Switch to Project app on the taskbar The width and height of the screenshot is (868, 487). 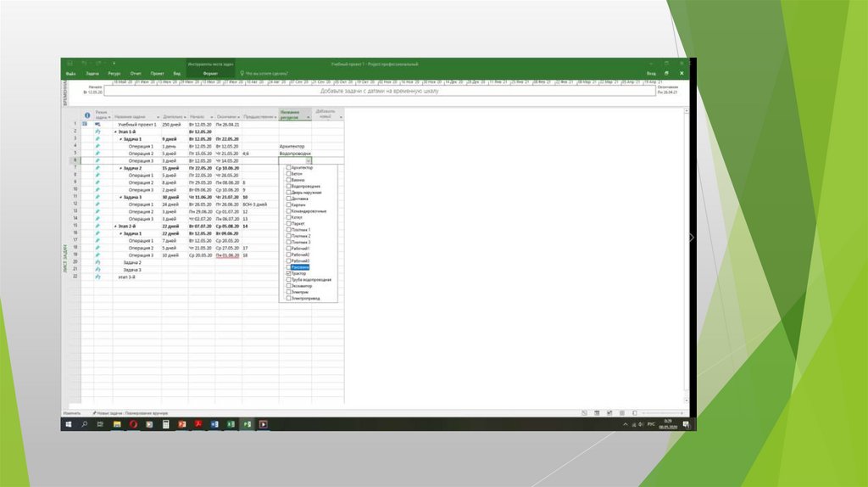click(247, 424)
